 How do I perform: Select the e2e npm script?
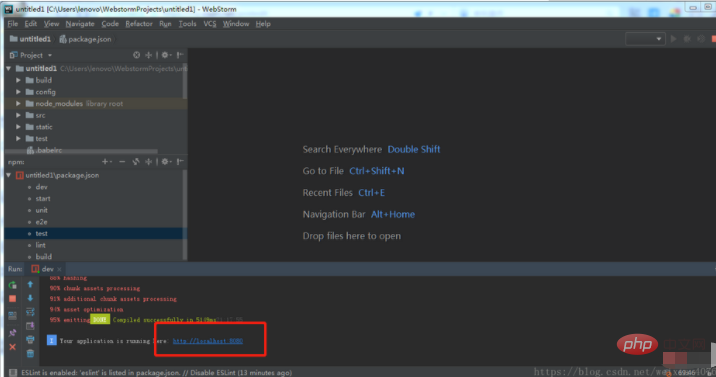pyautogui.click(x=42, y=222)
